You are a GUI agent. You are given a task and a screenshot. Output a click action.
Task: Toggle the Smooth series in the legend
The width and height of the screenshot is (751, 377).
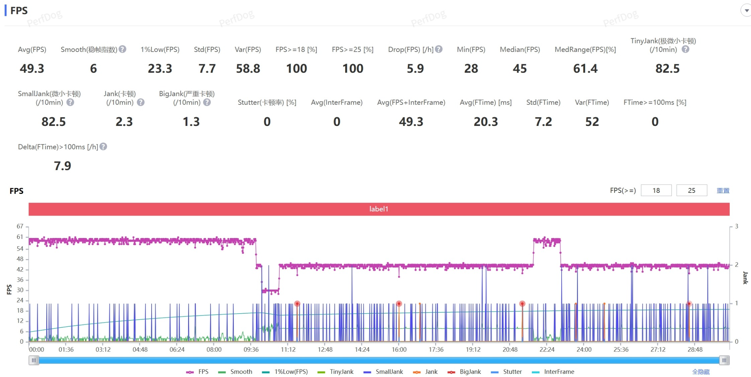click(x=235, y=372)
